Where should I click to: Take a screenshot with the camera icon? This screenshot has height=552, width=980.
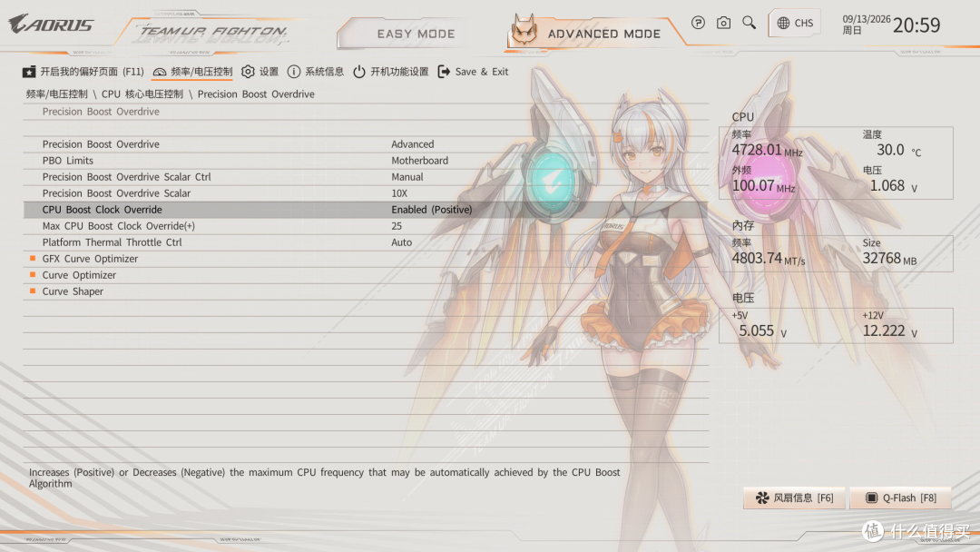point(723,23)
